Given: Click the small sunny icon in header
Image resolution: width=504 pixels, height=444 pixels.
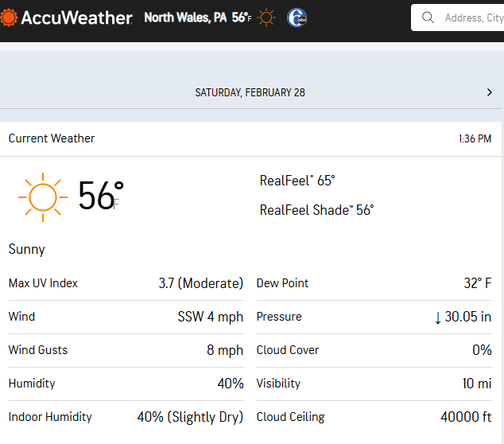Looking at the screenshot, I should pos(266,18).
